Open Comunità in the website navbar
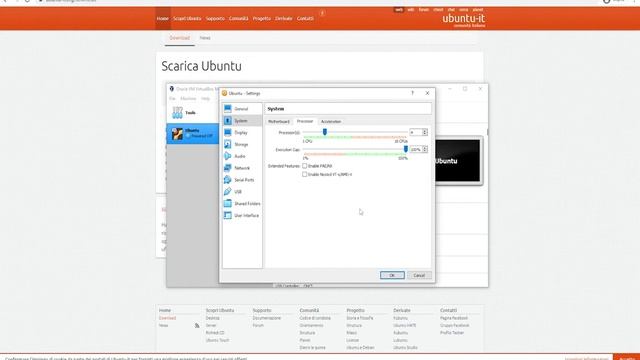Image resolution: width=640 pixels, height=360 pixels. click(238, 18)
